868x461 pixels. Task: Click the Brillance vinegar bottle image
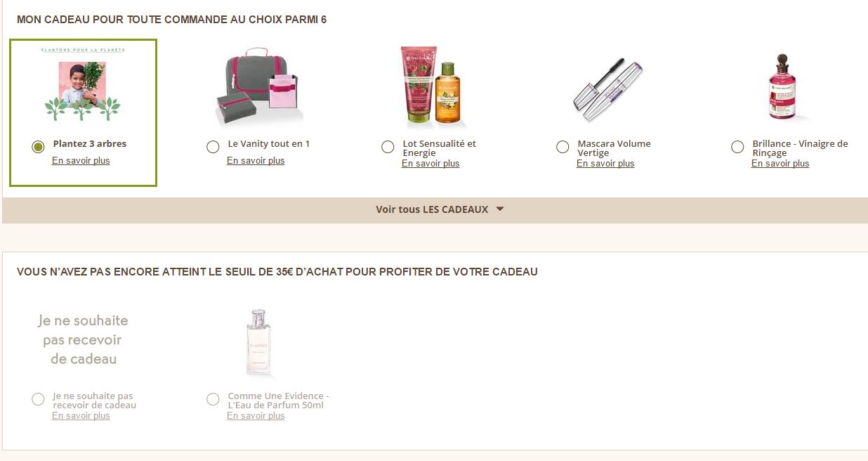[781, 88]
